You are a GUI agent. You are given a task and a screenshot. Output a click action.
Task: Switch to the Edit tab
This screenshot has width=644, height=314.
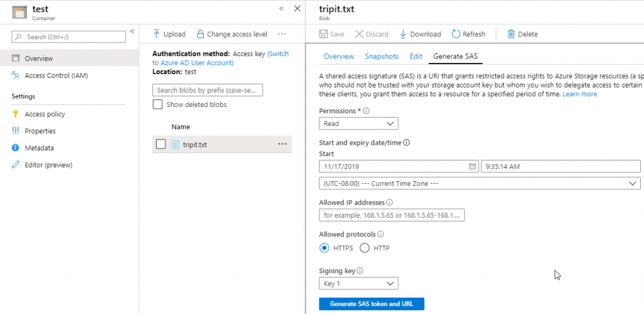(416, 57)
